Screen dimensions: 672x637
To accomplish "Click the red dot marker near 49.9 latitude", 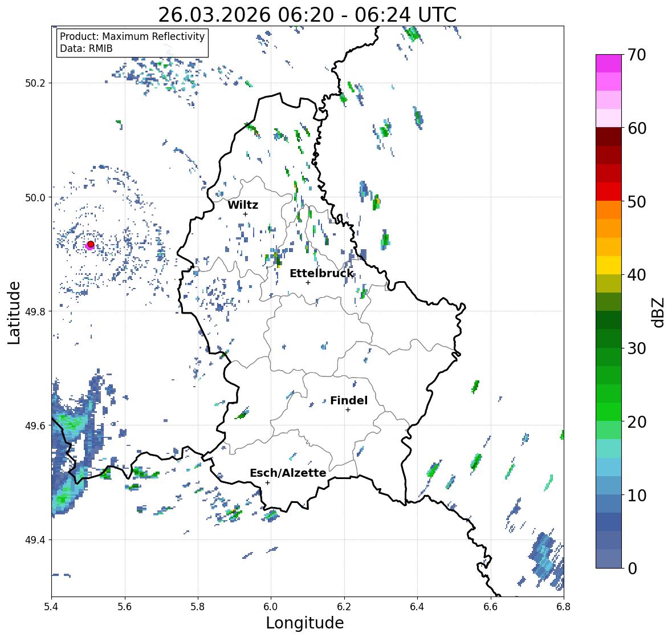I will point(91,244).
